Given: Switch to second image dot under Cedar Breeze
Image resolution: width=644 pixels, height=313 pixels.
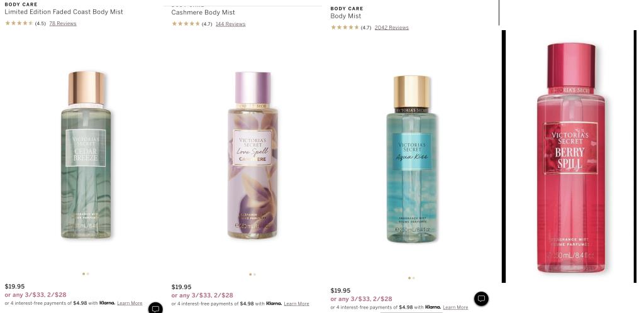Looking at the screenshot, I should [x=88, y=273].
